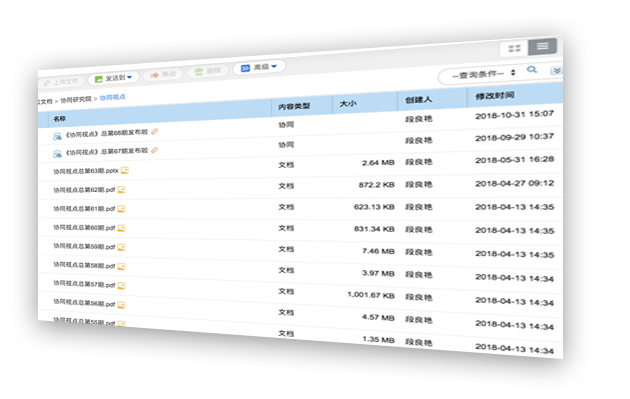Click the 协同视点 breadcrumb link
Image resolution: width=630 pixels, height=399 pixels.
pyautogui.click(x=112, y=97)
